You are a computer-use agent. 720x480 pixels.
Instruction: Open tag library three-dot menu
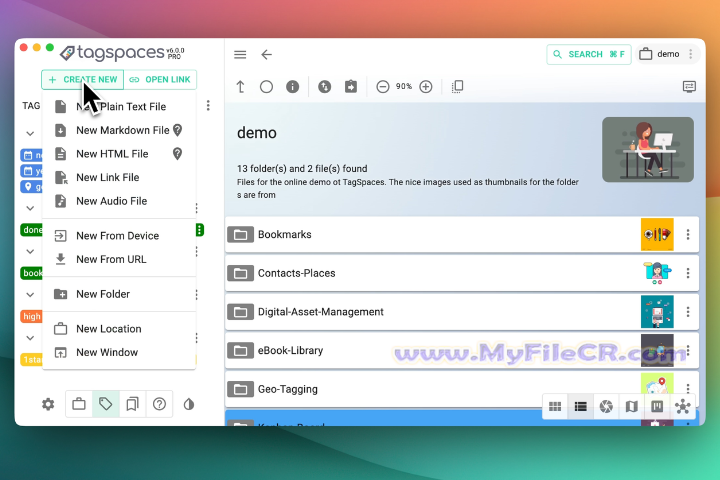208,106
